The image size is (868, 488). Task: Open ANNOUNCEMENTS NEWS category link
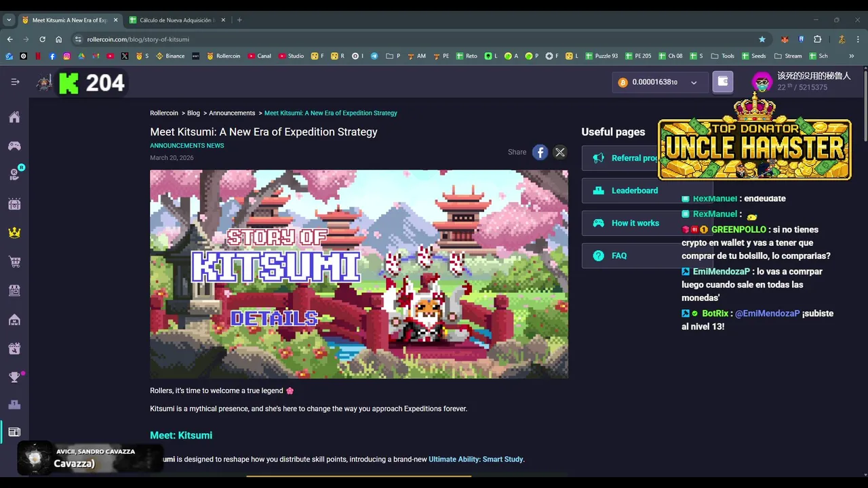(x=187, y=146)
